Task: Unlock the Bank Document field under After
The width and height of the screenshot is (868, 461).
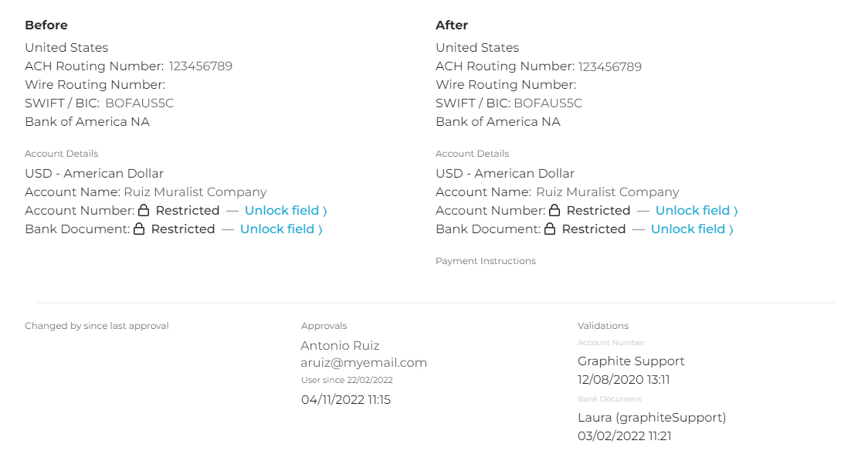Action: 692,229
